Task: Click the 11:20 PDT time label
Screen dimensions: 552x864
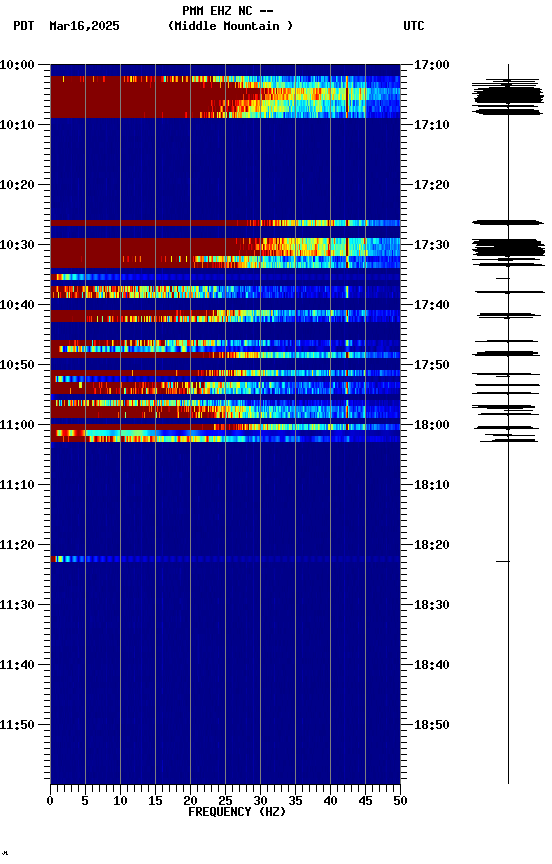Action: 17,545
